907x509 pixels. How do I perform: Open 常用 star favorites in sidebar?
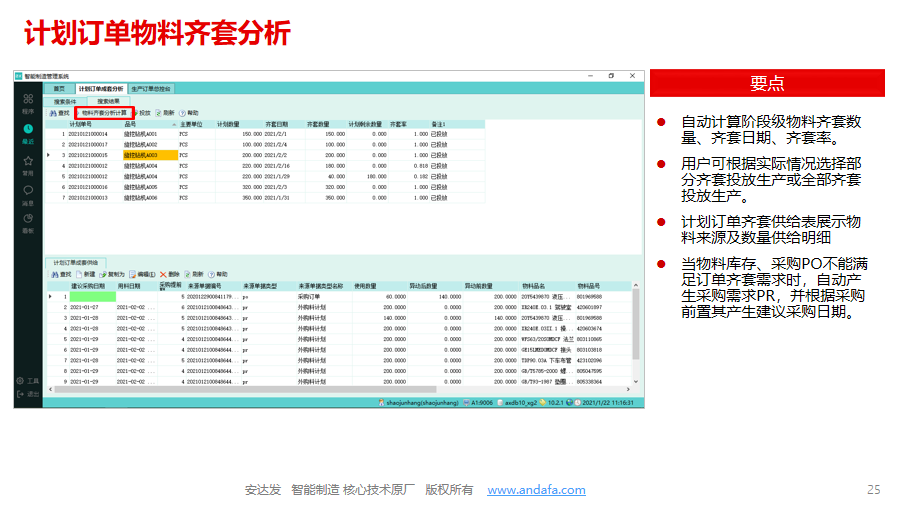pyautogui.click(x=28, y=162)
